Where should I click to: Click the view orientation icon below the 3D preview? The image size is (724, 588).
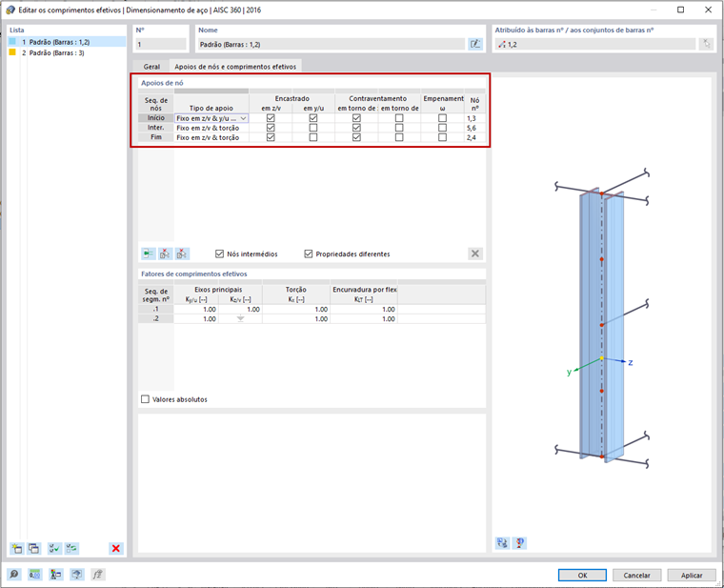(502, 543)
